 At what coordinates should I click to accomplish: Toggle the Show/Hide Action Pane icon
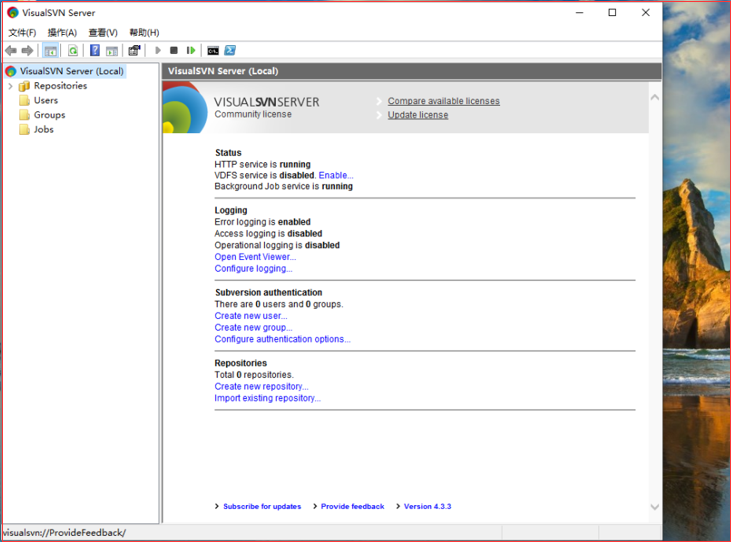click(x=112, y=50)
